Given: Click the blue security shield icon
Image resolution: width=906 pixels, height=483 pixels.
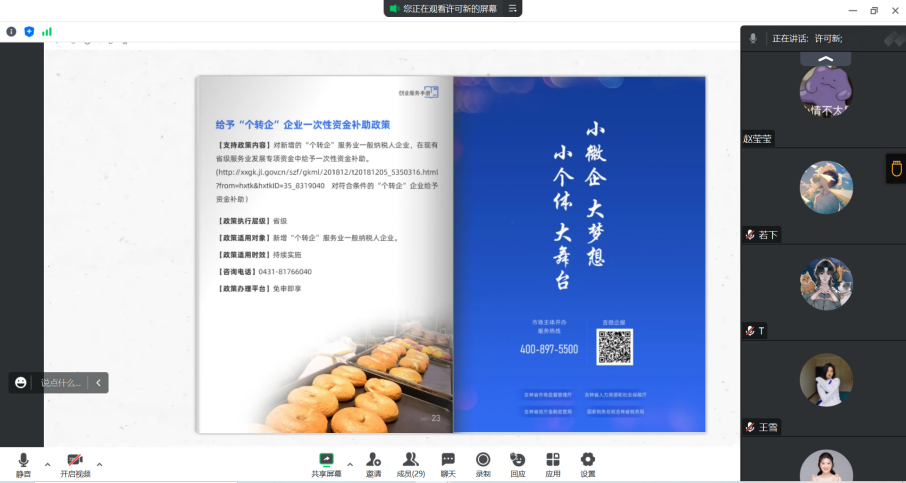Looking at the screenshot, I should tap(29, 32).
